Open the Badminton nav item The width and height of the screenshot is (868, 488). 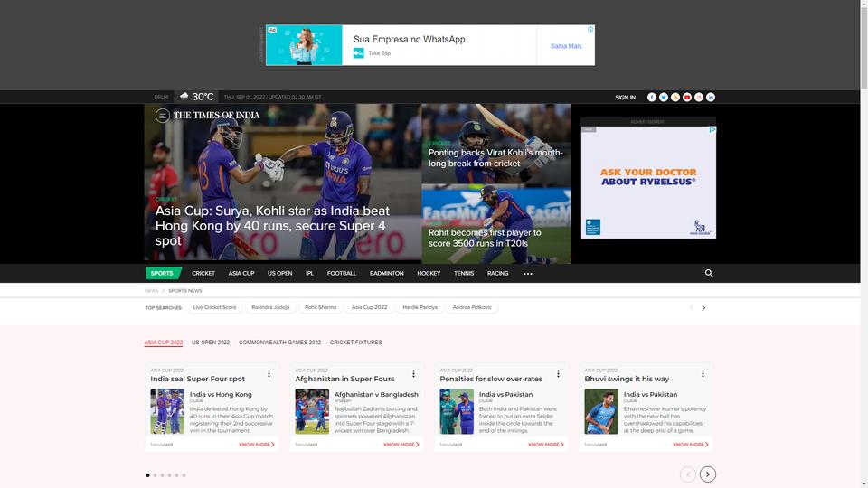click(386, 273)
